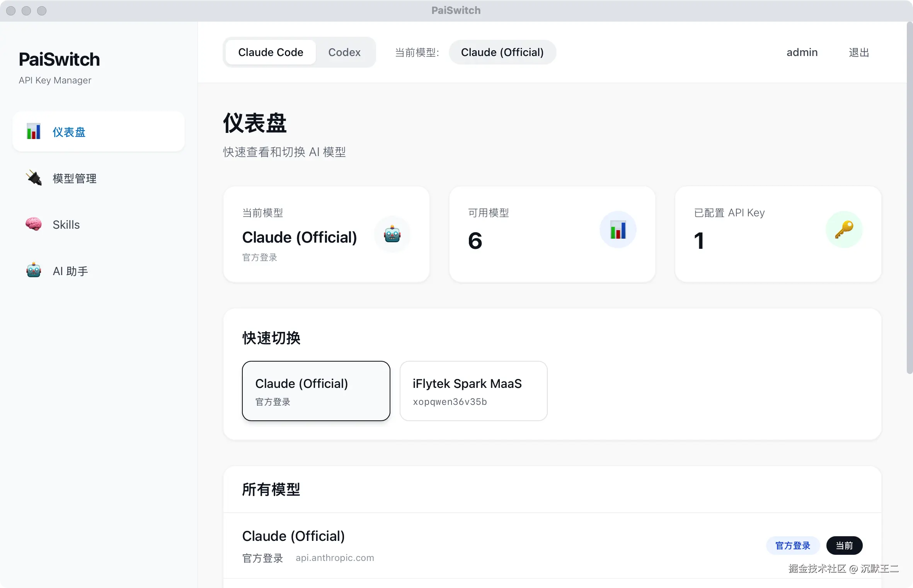The width and height of the screenshot is (913, 588).
Task: Click xopqwen36v35b model ID text
Action: [x=450, y=402]
